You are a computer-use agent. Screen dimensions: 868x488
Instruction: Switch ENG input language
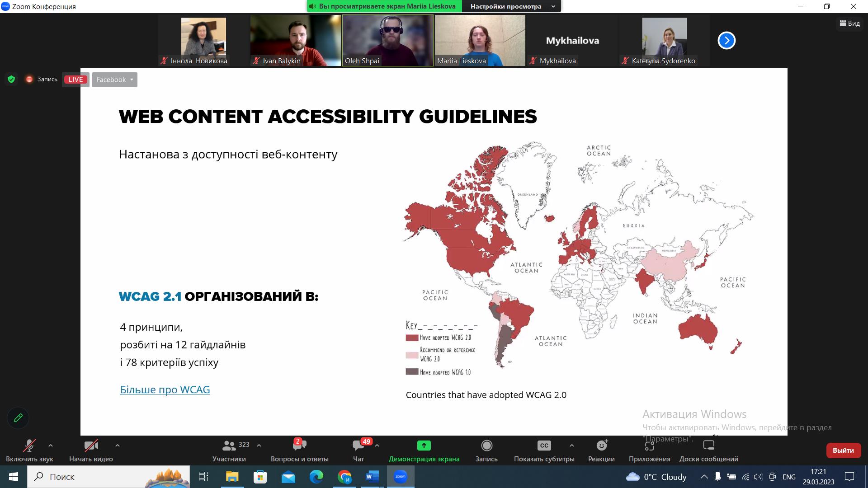[x=789, y=477]
